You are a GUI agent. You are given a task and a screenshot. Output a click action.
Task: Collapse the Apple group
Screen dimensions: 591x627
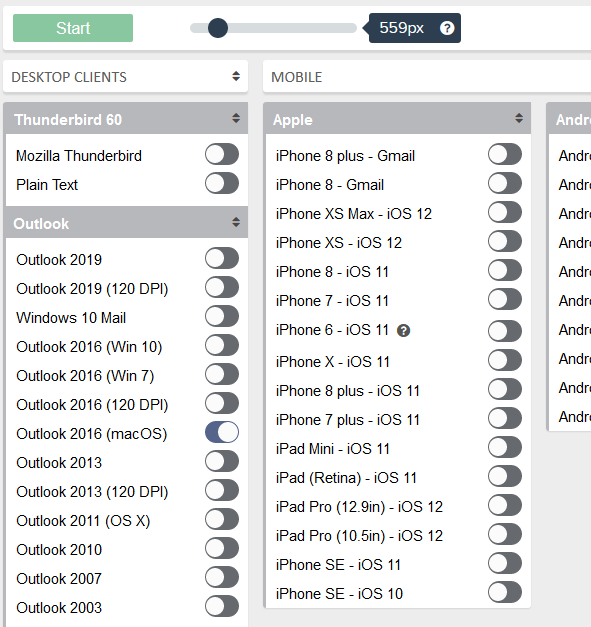coord(519,118)
